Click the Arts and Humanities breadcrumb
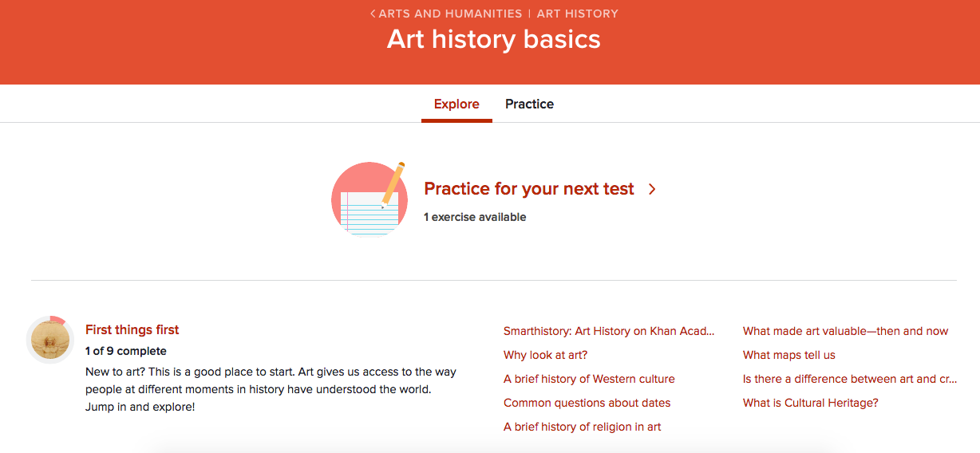Image resolution: width=980 pixels, height=453 pixels. [450, 14]
